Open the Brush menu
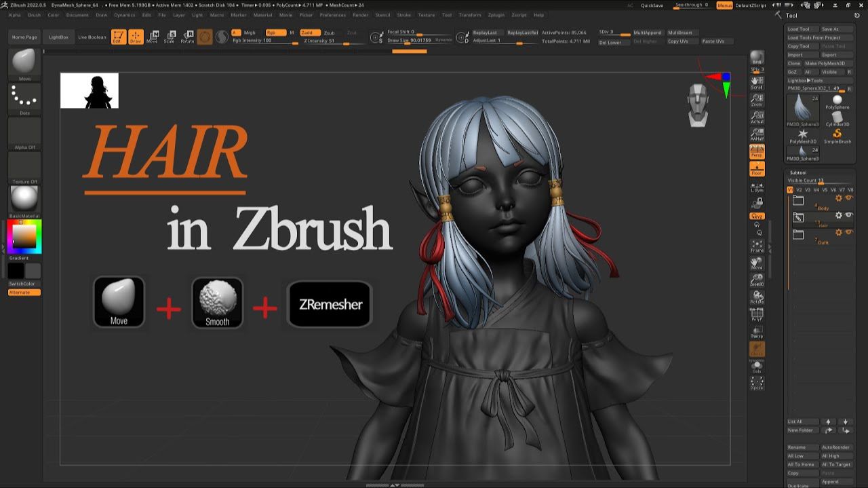This screenshot has width=868, height=488. 34,15
